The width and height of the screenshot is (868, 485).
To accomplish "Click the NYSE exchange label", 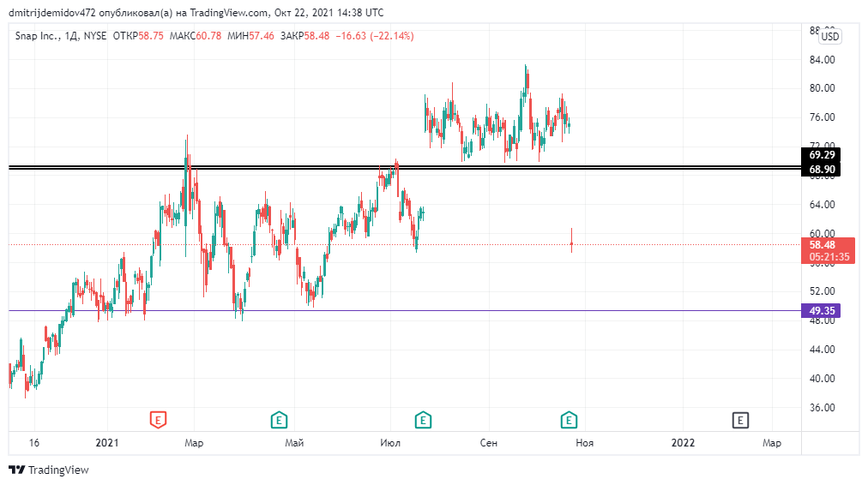I will [95, 36].
